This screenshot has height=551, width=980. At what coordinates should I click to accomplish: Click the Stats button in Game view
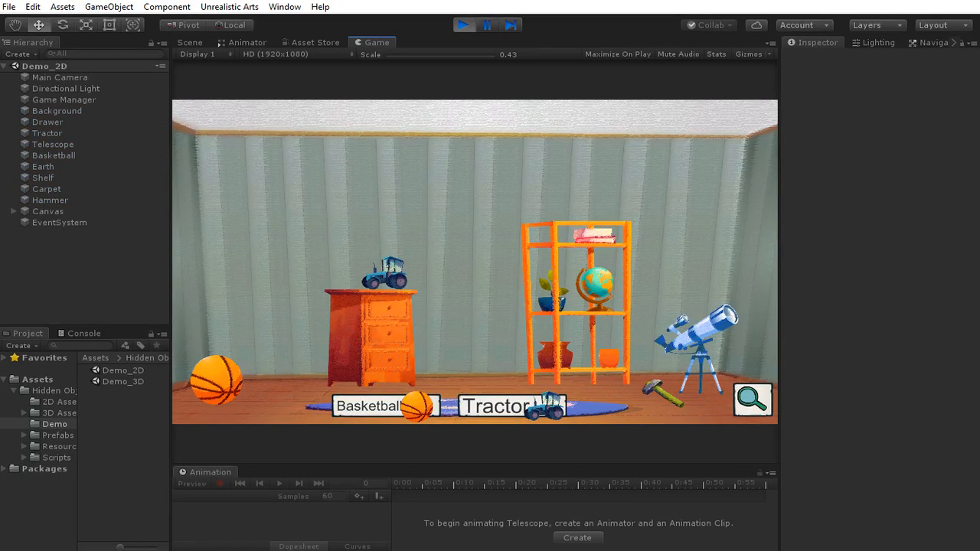point(716,54)
